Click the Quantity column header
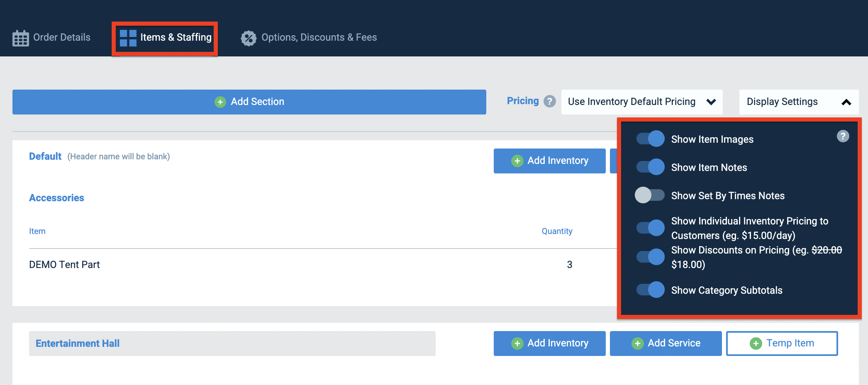 click(x=557, y=231)
